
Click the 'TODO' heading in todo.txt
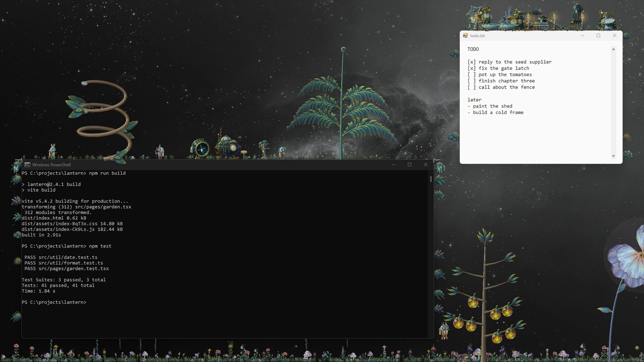tap(473, 49)
